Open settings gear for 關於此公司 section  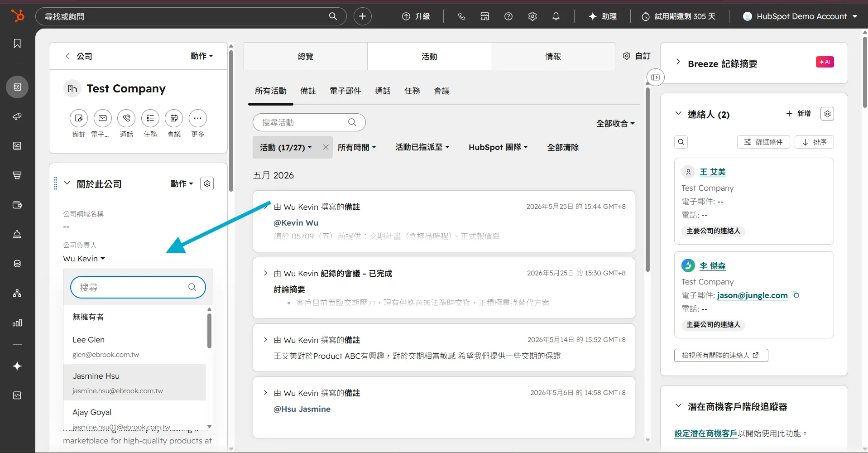click(x=207, y=183)
